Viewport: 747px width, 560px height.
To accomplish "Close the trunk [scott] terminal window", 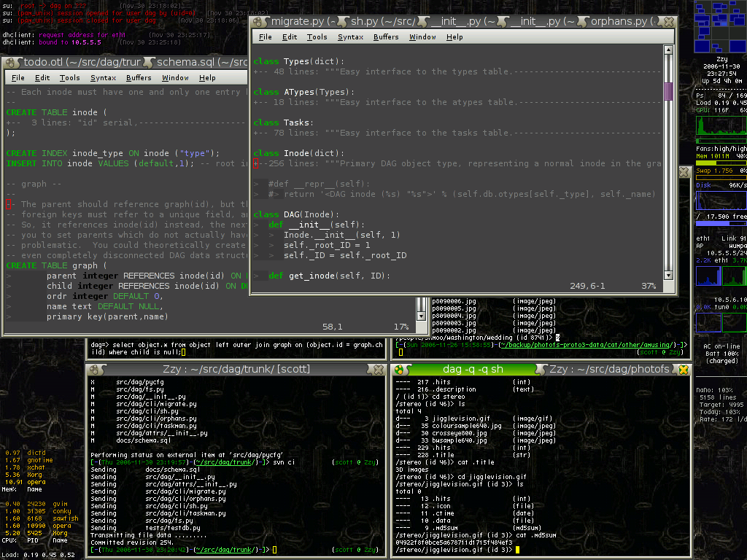I will (378, 370).
